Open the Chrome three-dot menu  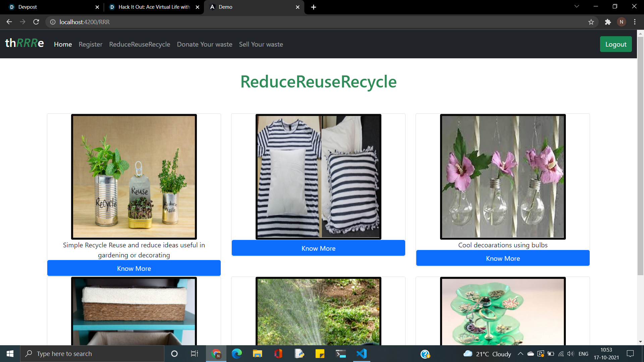coord(635,22)
